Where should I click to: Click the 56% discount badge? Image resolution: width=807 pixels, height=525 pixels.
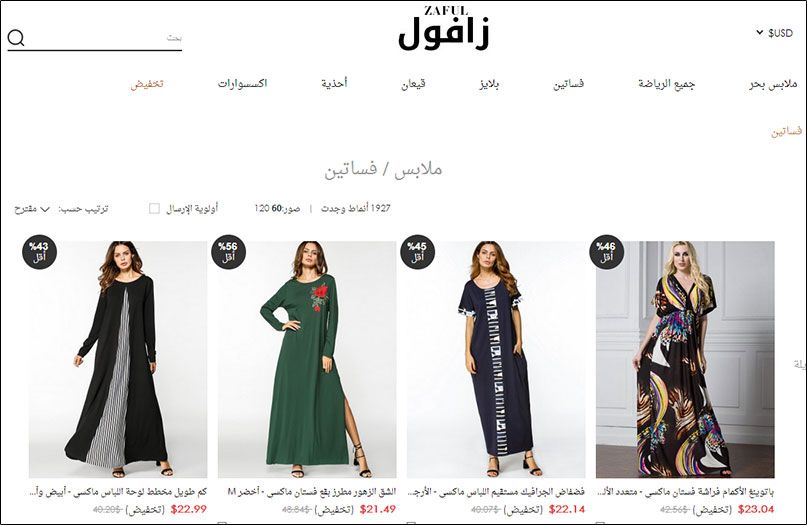coord(229,252)
